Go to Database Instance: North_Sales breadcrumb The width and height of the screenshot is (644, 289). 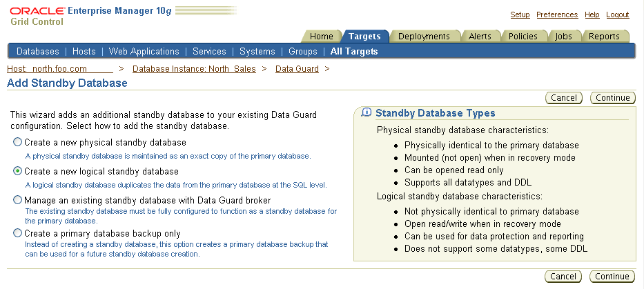click(x=194, y=69)
